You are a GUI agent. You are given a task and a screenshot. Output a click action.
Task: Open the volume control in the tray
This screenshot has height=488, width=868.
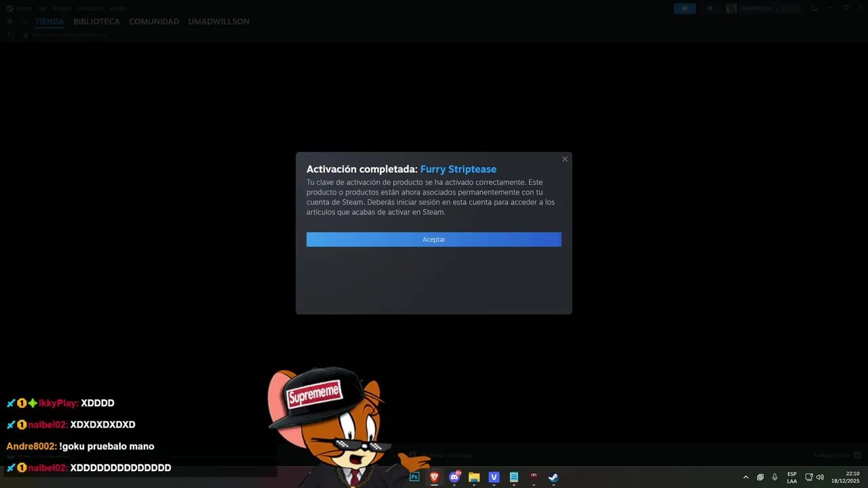pyautogui.click(x=820, y=477)
